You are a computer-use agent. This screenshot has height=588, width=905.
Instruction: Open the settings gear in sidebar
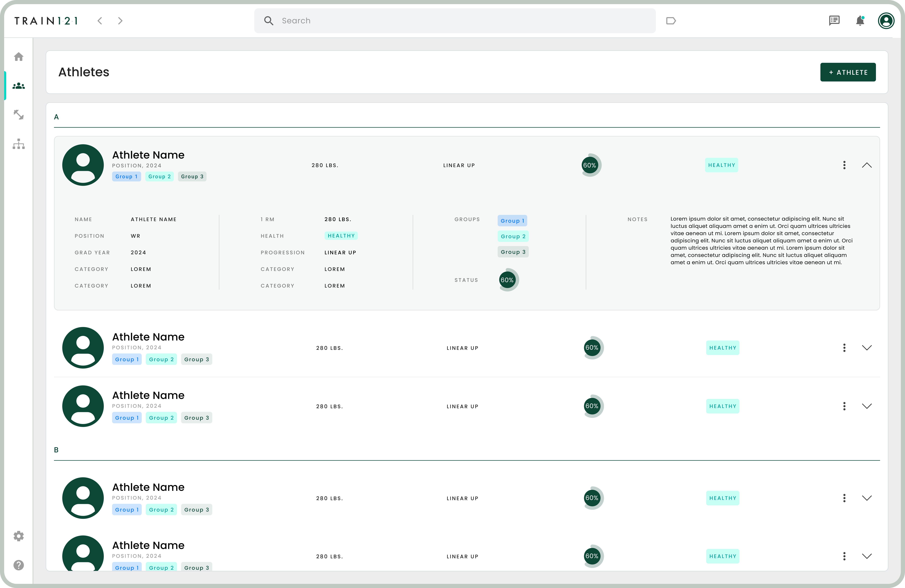(19, 536)
